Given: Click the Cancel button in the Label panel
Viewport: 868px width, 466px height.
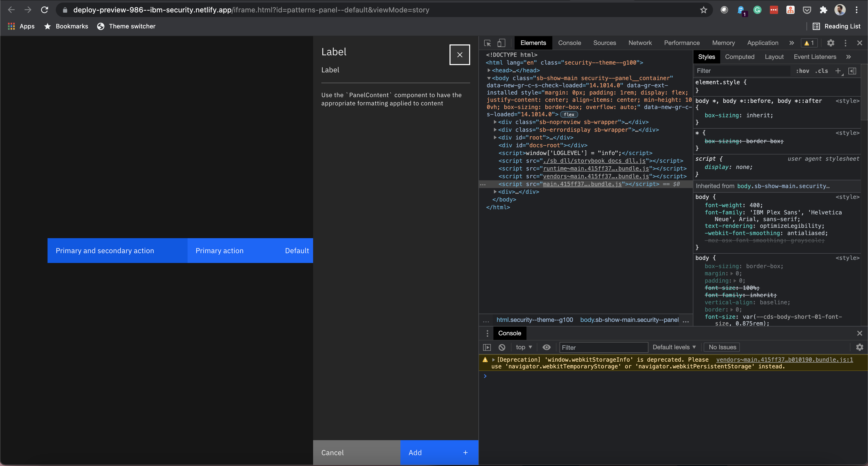Looking at the screenshot, I should point(332,453).
